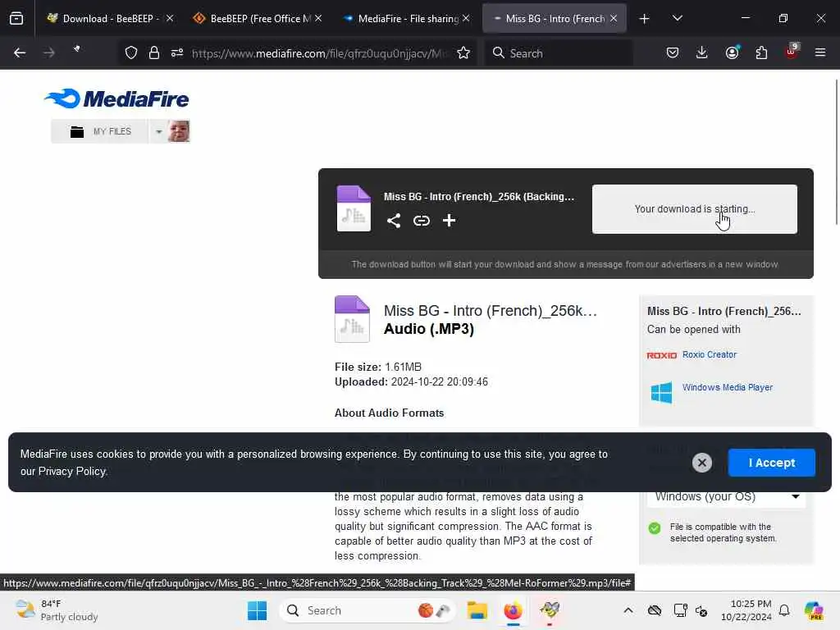Open the weather widget 84°F
This screenshot has height=630, width=840.
pos(57,610)
